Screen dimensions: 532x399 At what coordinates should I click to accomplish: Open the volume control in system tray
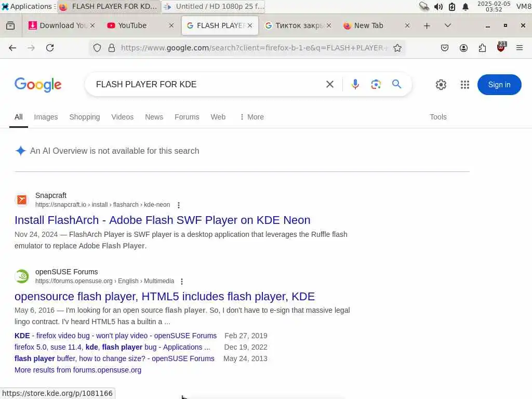coord(438,6)
